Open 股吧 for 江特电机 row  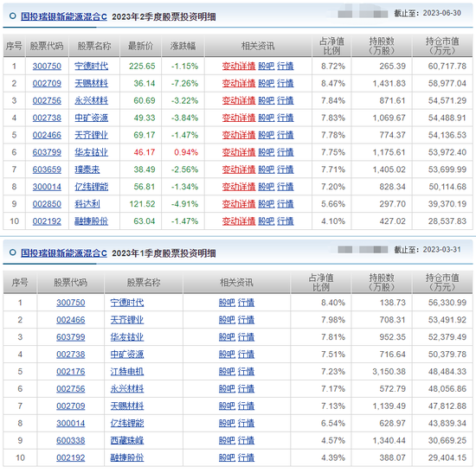click(227, 371)
